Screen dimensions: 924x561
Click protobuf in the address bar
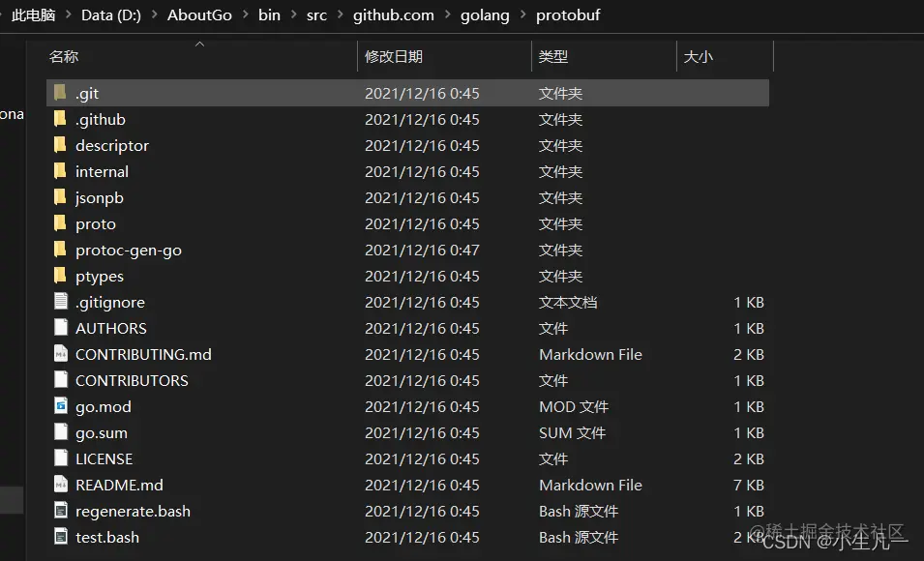click(568, 15)
